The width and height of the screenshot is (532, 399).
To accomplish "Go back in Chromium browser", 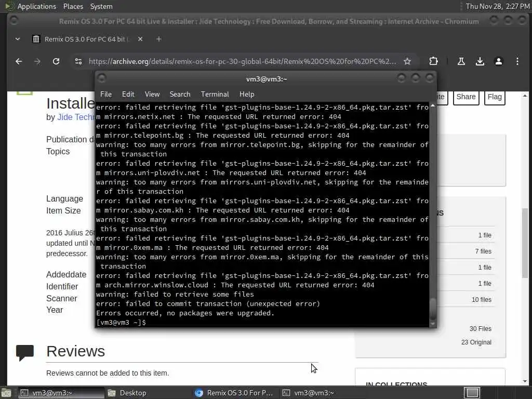I will click(19, 61).
